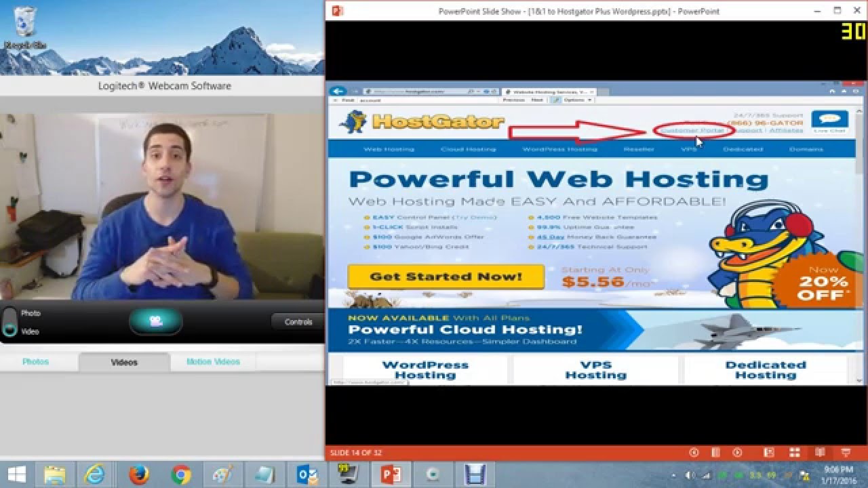Click the taskbar clock showing 9:06 PM
The image size is (868, 488).
tap(838, 474)
